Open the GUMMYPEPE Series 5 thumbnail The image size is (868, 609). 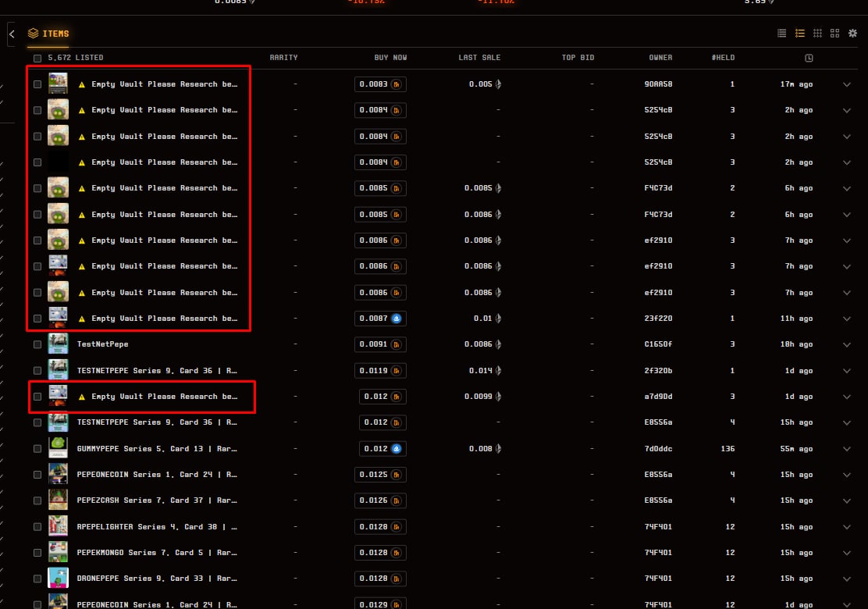(58, 448)
